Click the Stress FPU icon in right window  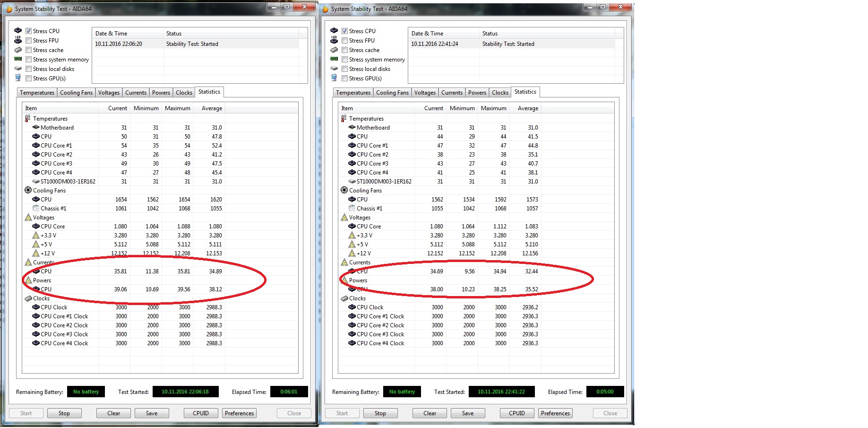(x=334, y=40)
